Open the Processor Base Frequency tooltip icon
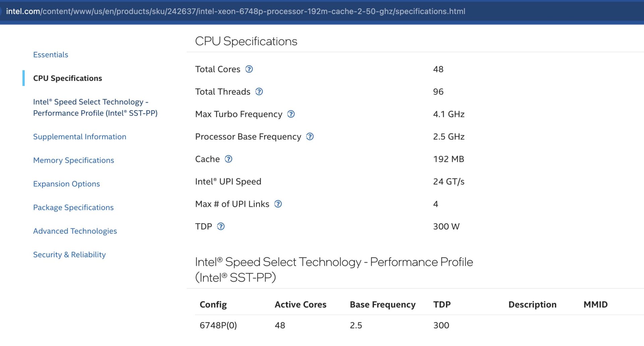 coord(310,137)
